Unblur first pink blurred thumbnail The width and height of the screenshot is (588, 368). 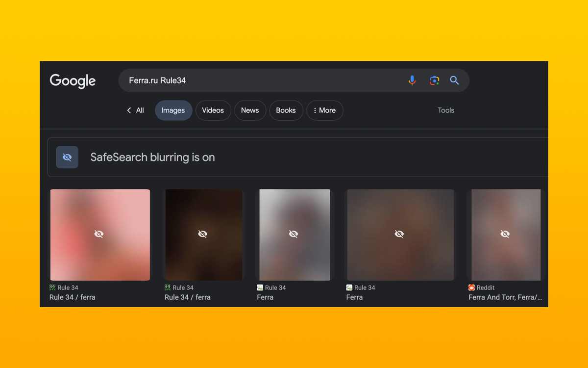100,235
